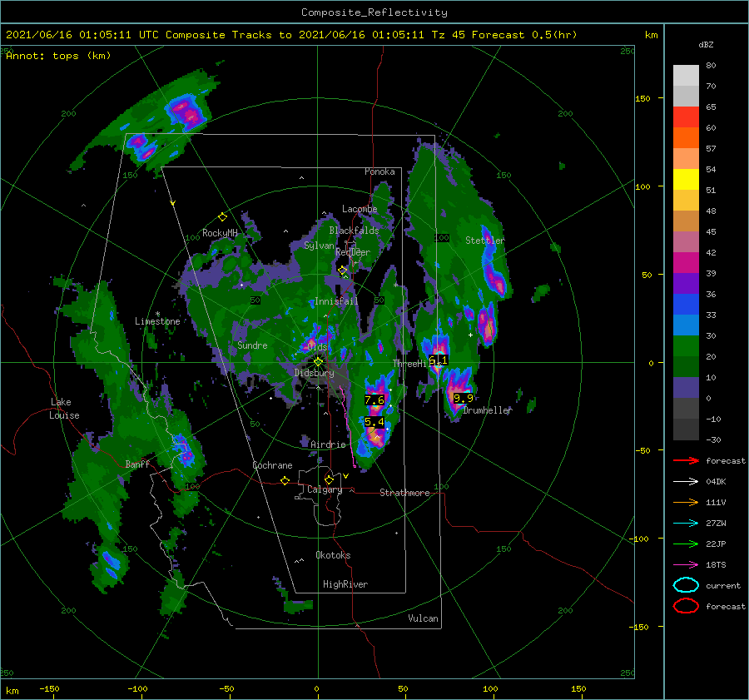Click the 'Annot: tops (km)' label

click(x=58, y=56)
